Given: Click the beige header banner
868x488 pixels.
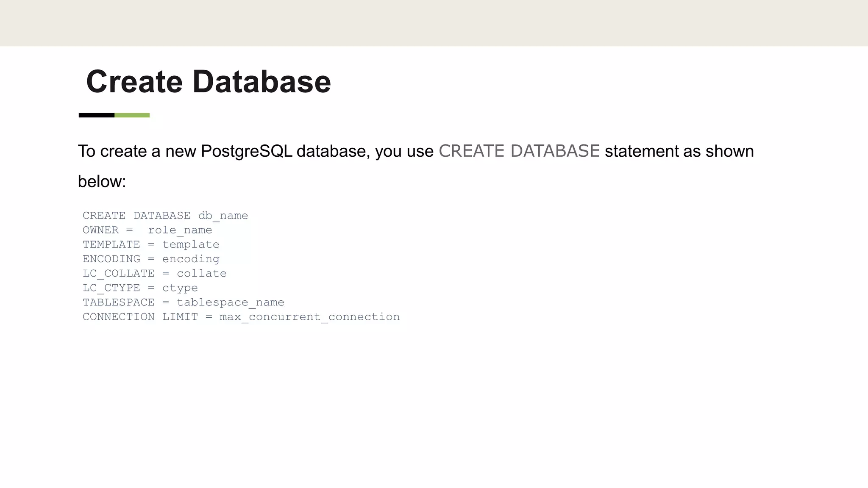Looking at the screenshot, I should tap(434, 23).
